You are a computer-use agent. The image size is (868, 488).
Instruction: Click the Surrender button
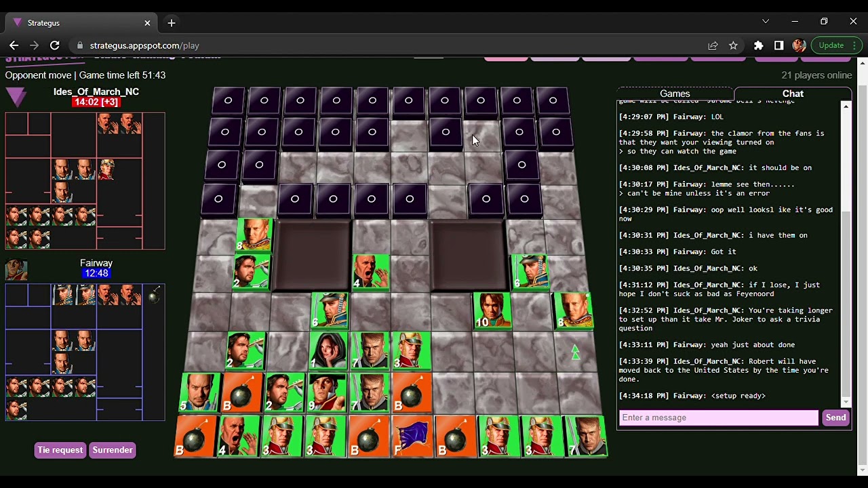pos(113,450)
